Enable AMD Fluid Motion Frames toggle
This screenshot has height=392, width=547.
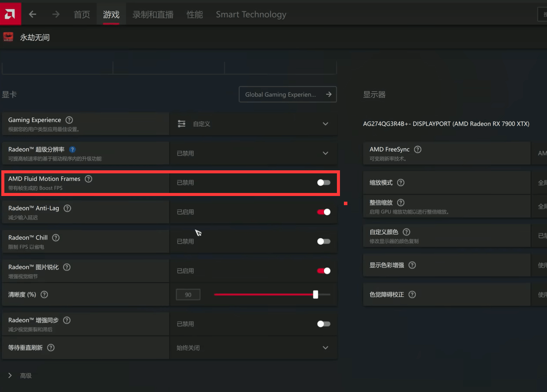coord(323,182)
